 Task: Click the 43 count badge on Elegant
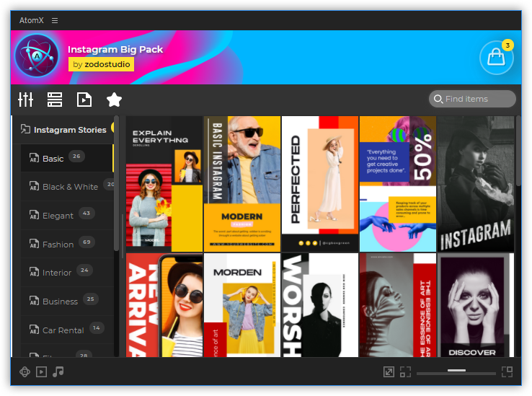87,214
